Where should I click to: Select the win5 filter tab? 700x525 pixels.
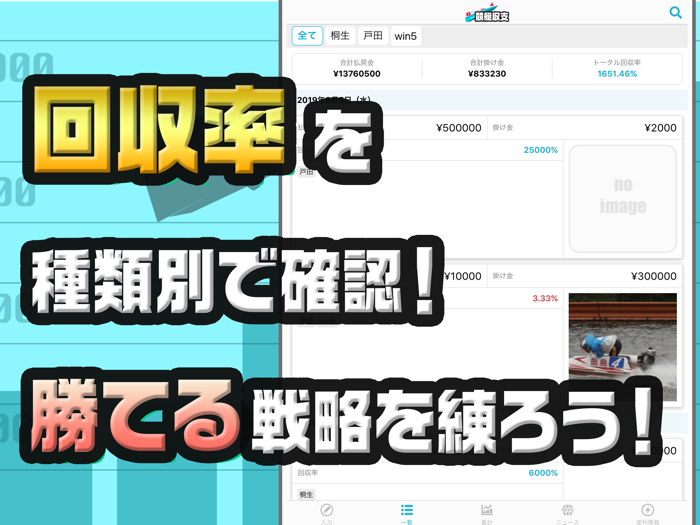pos(405,36)
